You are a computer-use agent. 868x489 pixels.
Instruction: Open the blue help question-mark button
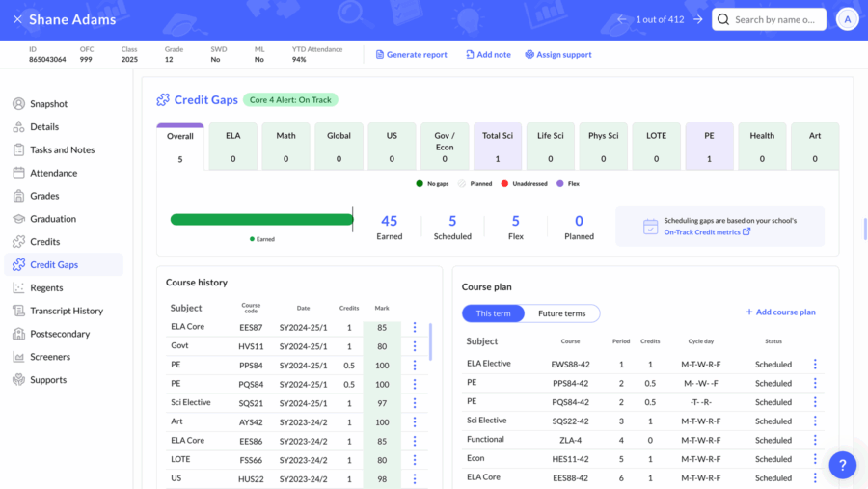point(842,464)
